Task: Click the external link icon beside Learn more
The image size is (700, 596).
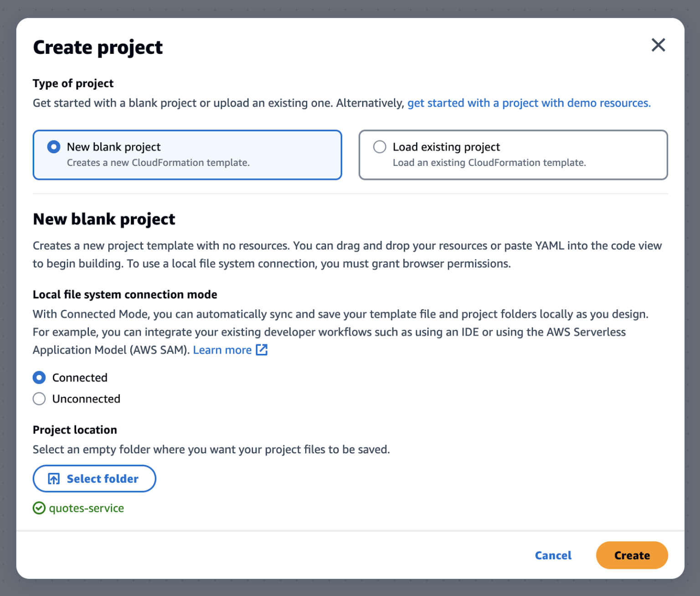Action: (262, 350)
